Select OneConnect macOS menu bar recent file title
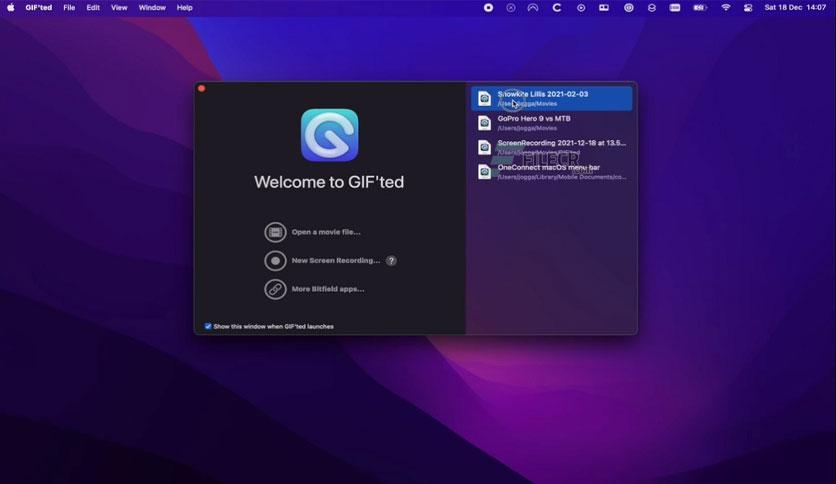 point(549,167)
